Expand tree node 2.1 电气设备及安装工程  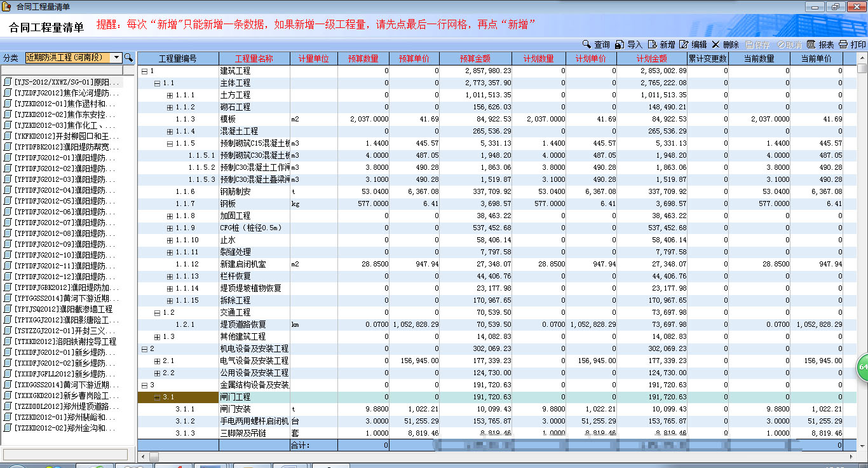[x=157, y=361]
